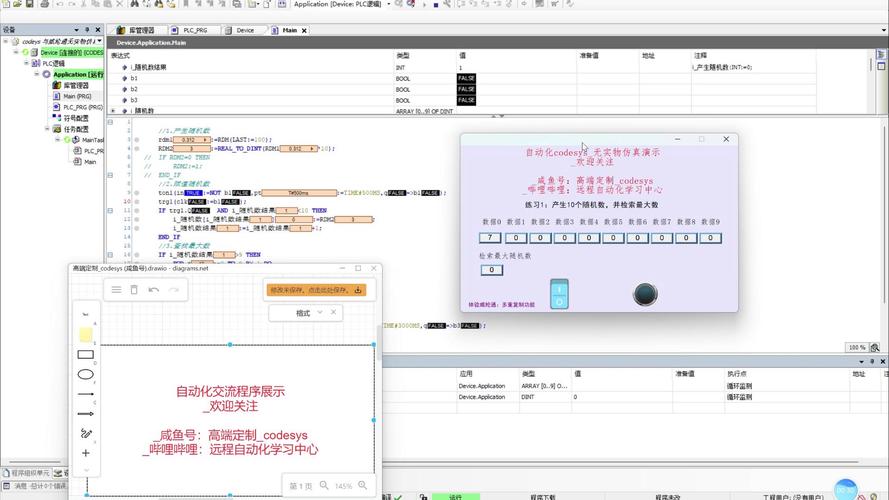Click the 第 1 页 page button in draw.io
Image resolution: width=889 pixels, height=500 pixels.
300,486
